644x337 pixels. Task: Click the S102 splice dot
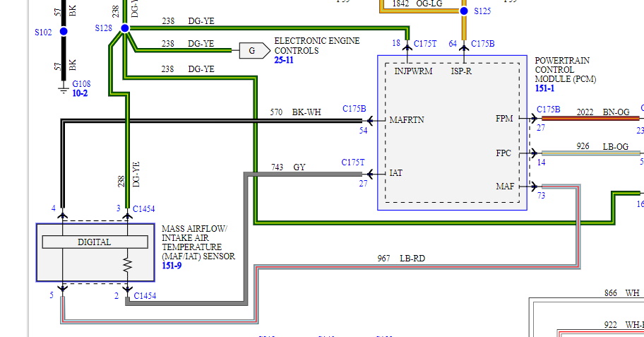point(64,32)
